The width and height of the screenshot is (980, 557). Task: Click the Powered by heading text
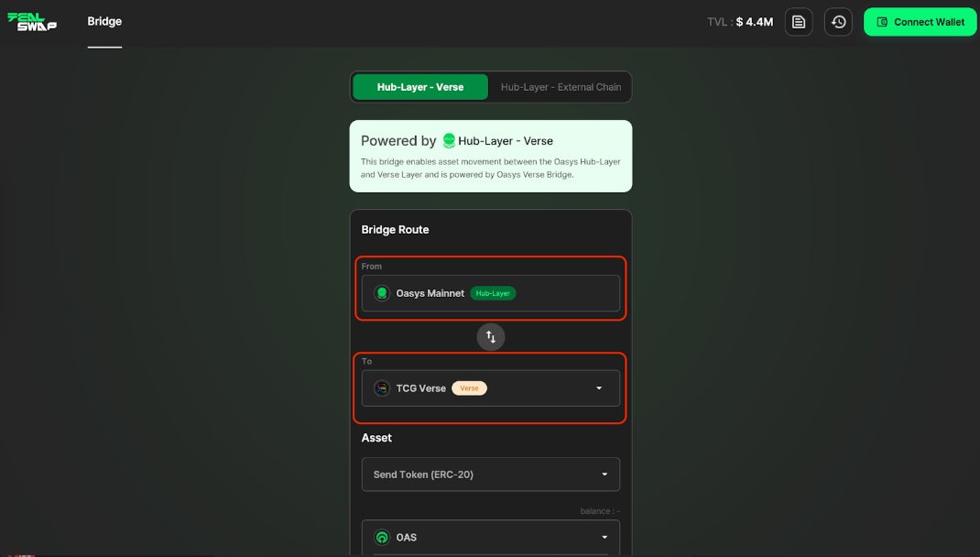tap(398, 141)
